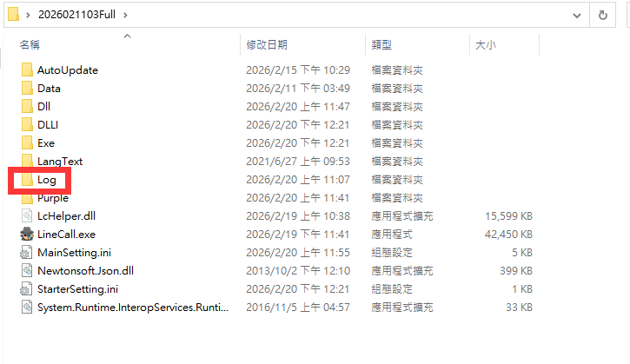Screen dimensions: 630x364
Task: Click the 33 KB size value
Action: click(519, 308)
